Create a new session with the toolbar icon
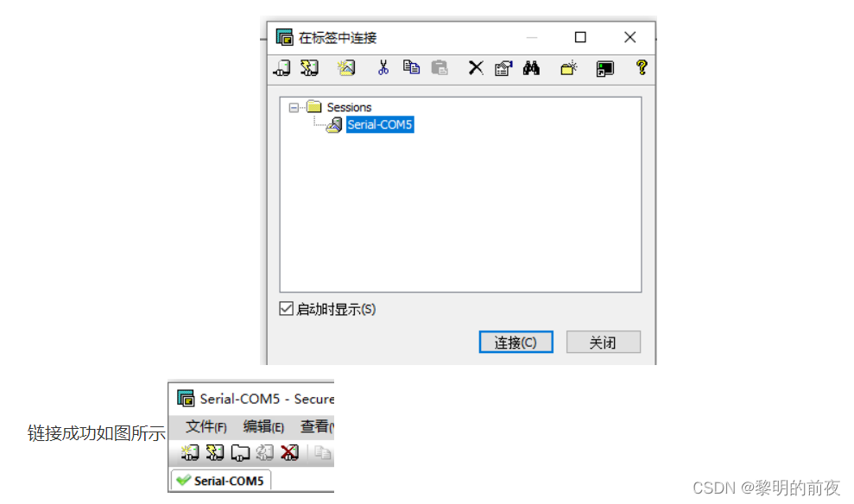This screenshot has width=854, height=504. point(346,68)
